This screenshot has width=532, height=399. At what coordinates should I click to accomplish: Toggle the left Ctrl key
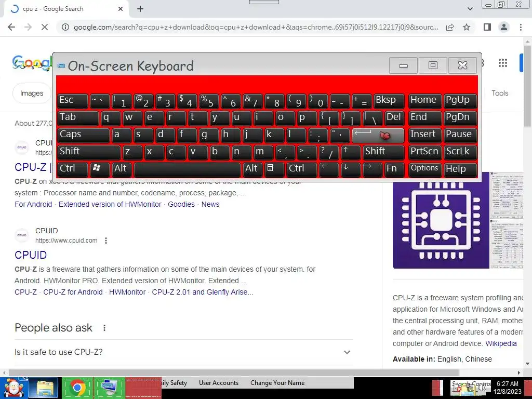pos(73,169)
